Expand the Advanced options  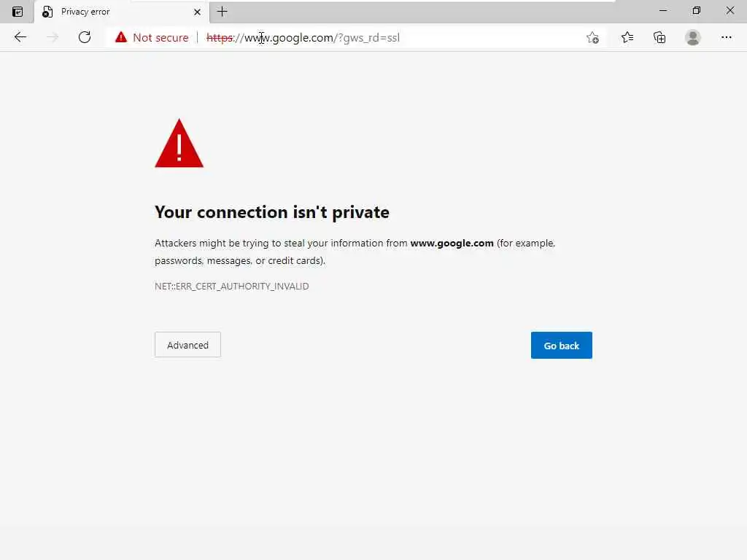187,345
